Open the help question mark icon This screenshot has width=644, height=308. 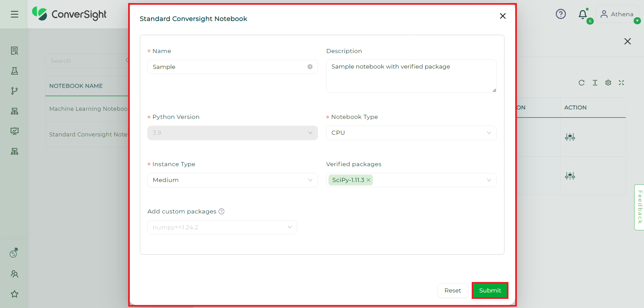click(561, 14)
